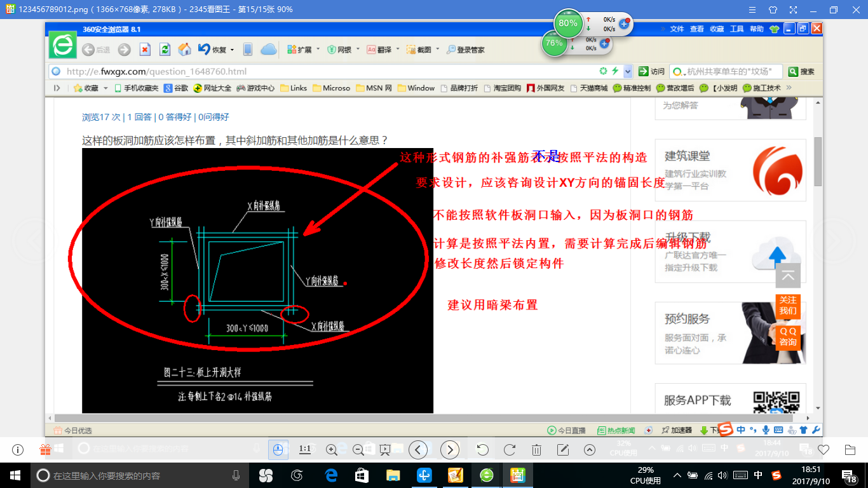Open Microsoft Store from the taskbar
868x488 pixels.
(x=362, y=475)
